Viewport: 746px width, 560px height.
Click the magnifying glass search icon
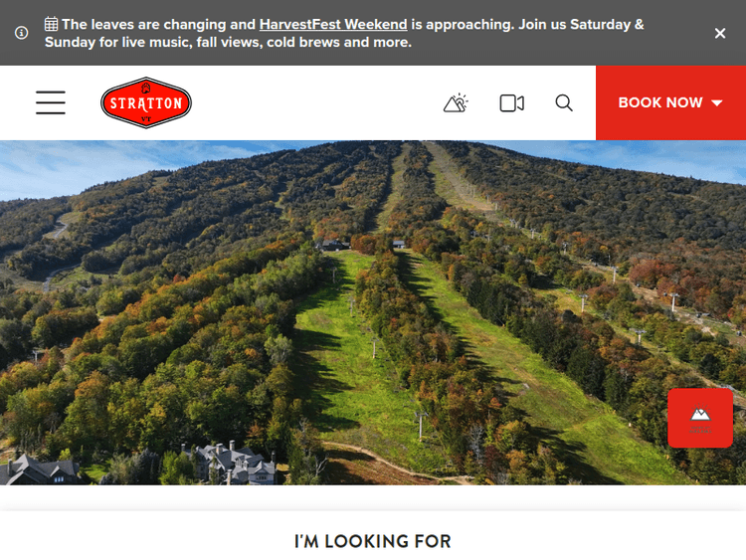click(564, 102)
